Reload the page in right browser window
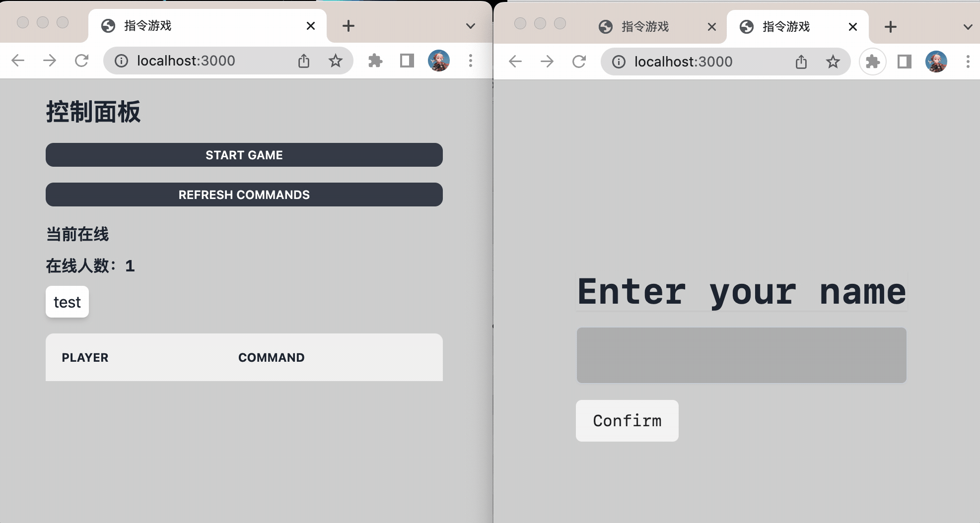980x523 pixels. tap(579, 62)
